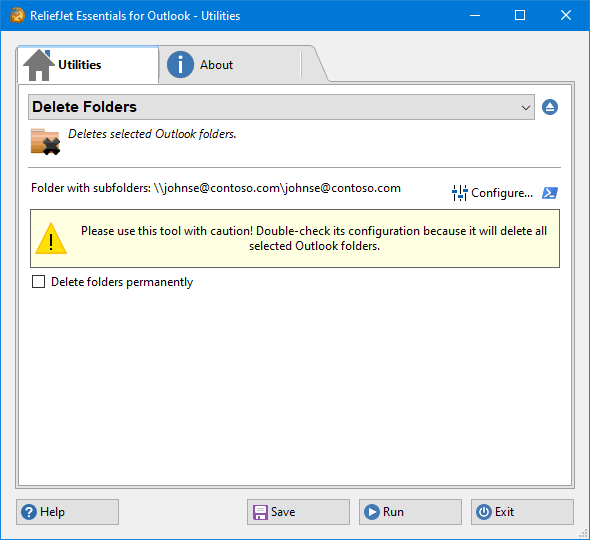Enable Delete folders permanently checkbox
This screenshot has width=590, height=540.
tap(38, 281)
